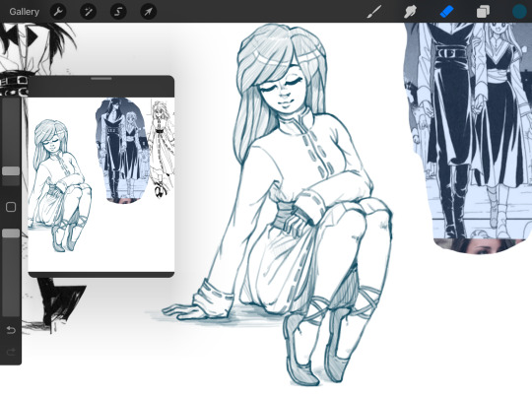
Task: Select the Smudge finger tool
Action: pyautogui.click(x=410, y=12)
